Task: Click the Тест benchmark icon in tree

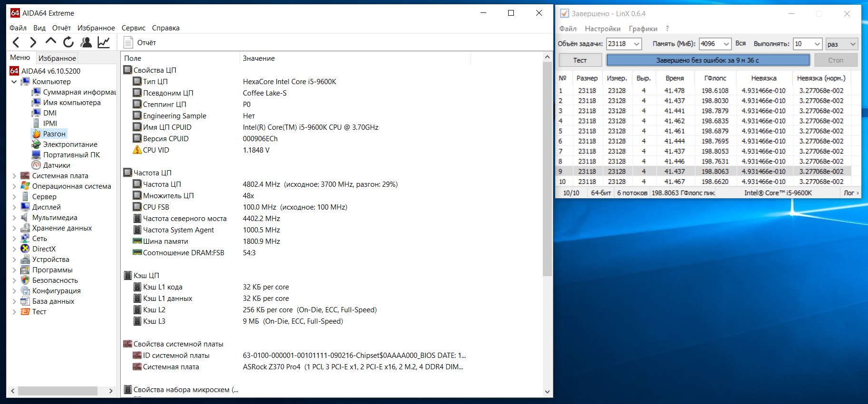Action: tap(25, 312)
